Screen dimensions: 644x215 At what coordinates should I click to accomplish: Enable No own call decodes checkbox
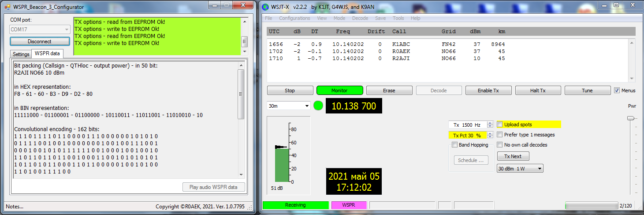click(x=500, y=145)
